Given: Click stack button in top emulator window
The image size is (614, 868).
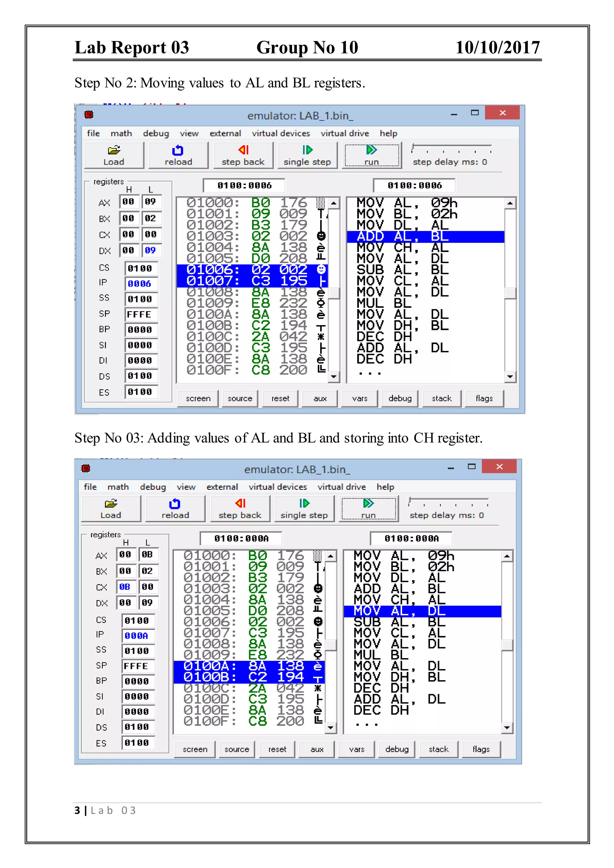Looking at the screenshot, I should coord(442,398).
